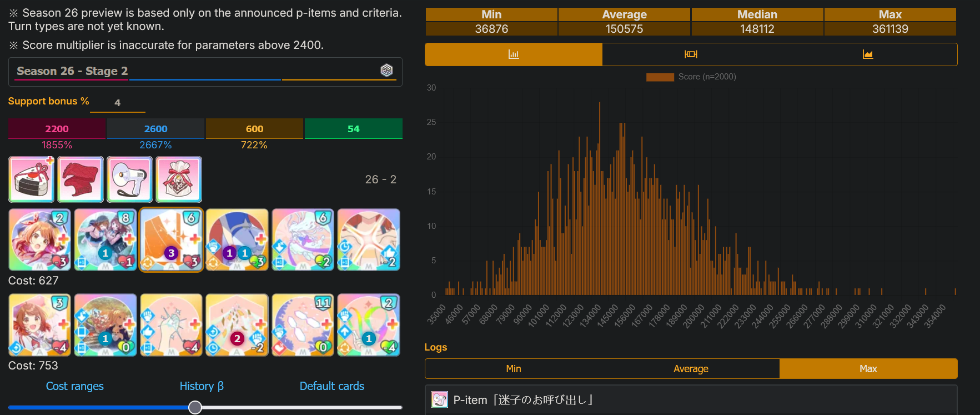Open the Season 26 - Stage 2 dropdown
980x415 pixels.
tap(205, 72)
